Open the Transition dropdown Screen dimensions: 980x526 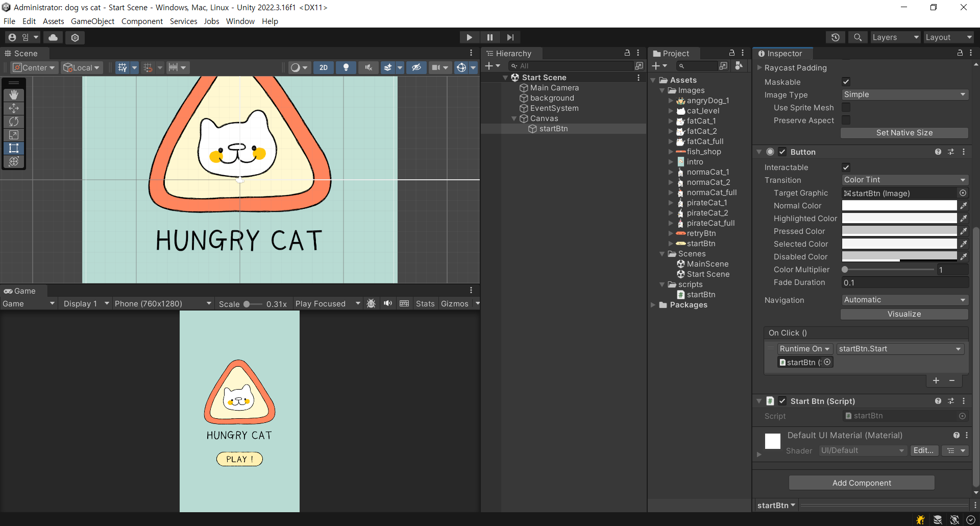pos(904,180)
